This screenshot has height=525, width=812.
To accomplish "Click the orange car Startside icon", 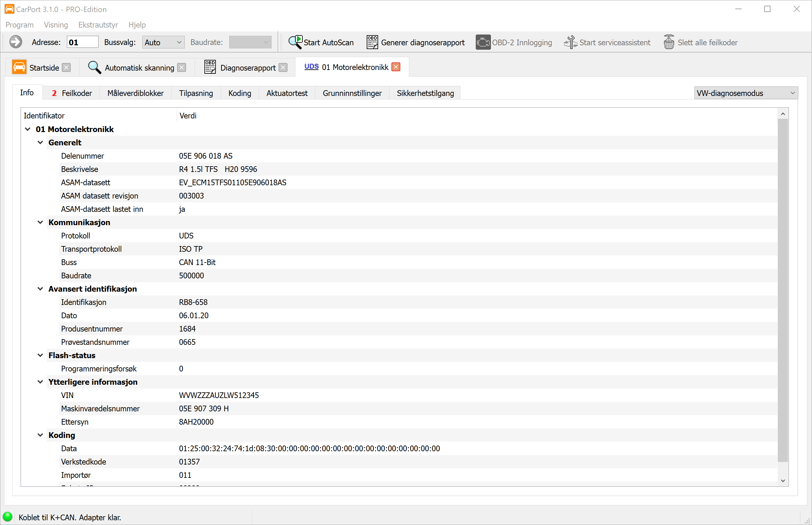I will [x=19, y=67].
